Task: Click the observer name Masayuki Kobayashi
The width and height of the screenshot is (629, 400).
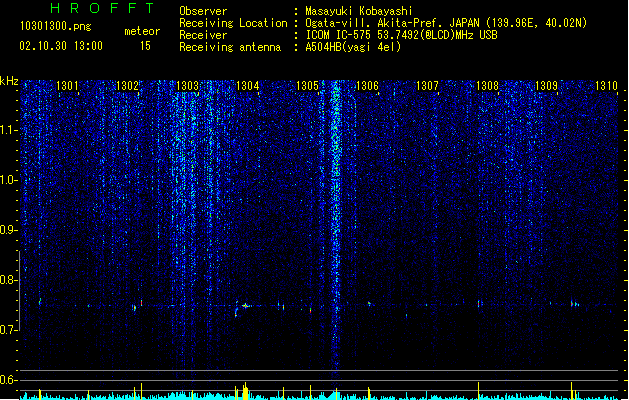Action: [x=359, y=11]
